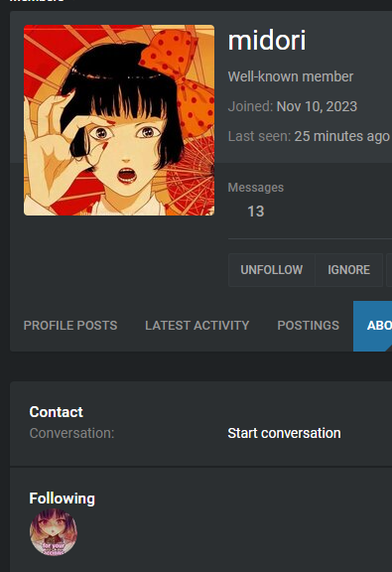This screenshot has height=572, width=392.
Task: Click the Contact section heading
Action: pos(57,412)
